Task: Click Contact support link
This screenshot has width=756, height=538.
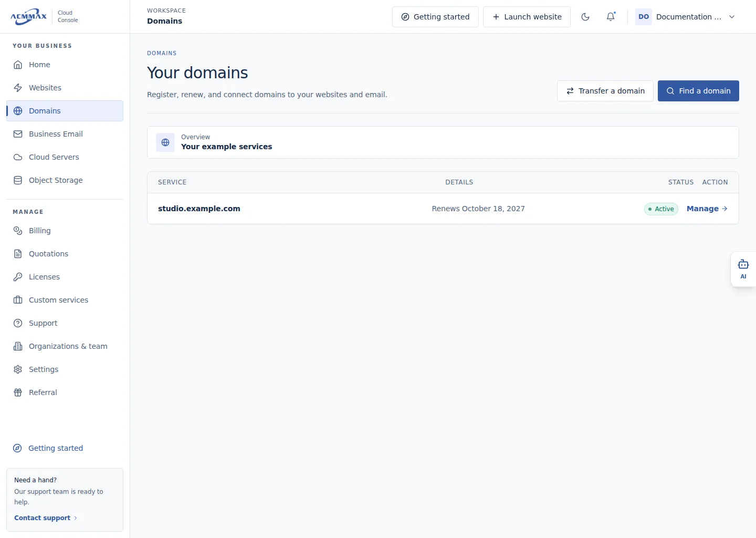Action: [x=46, y=518]
